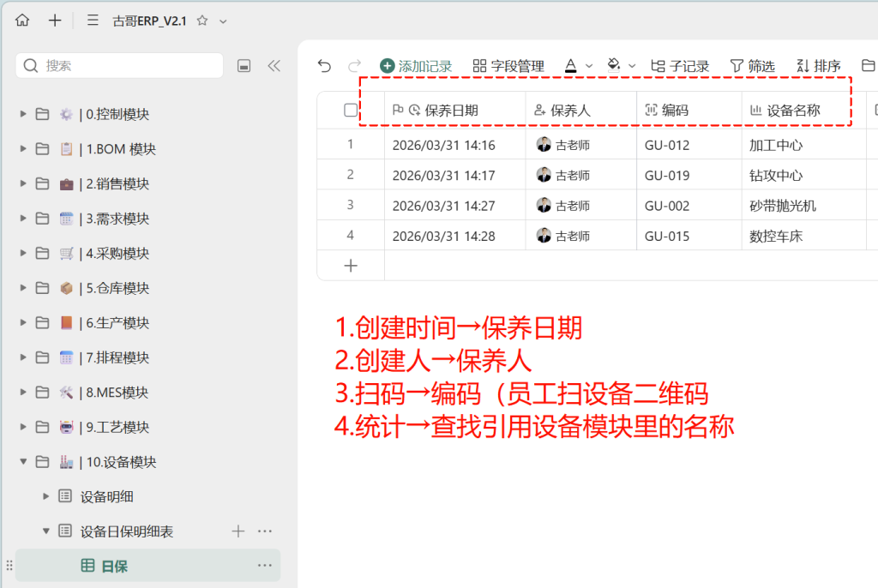Open 字段管理 field management

[508, 66]
